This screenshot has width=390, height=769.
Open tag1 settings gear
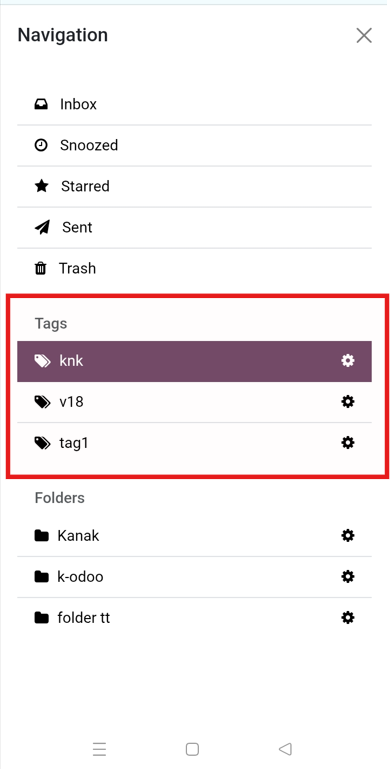coord(348,443)
